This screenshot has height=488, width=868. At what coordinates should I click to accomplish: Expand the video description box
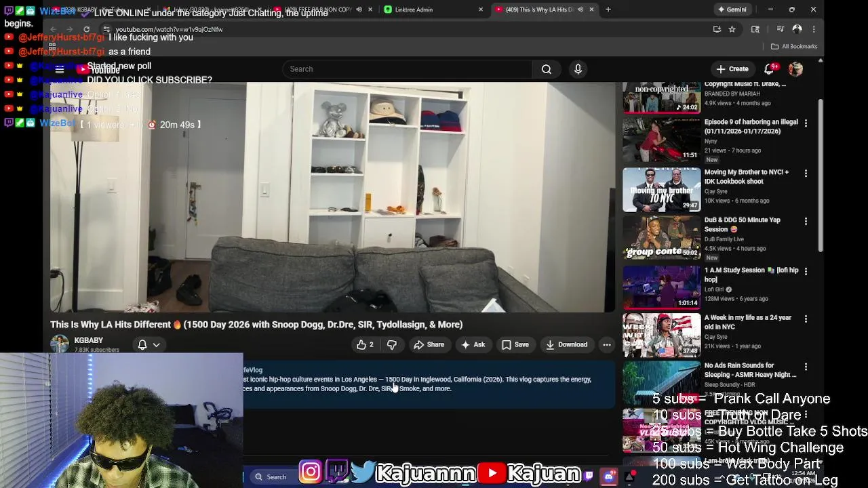429,384
